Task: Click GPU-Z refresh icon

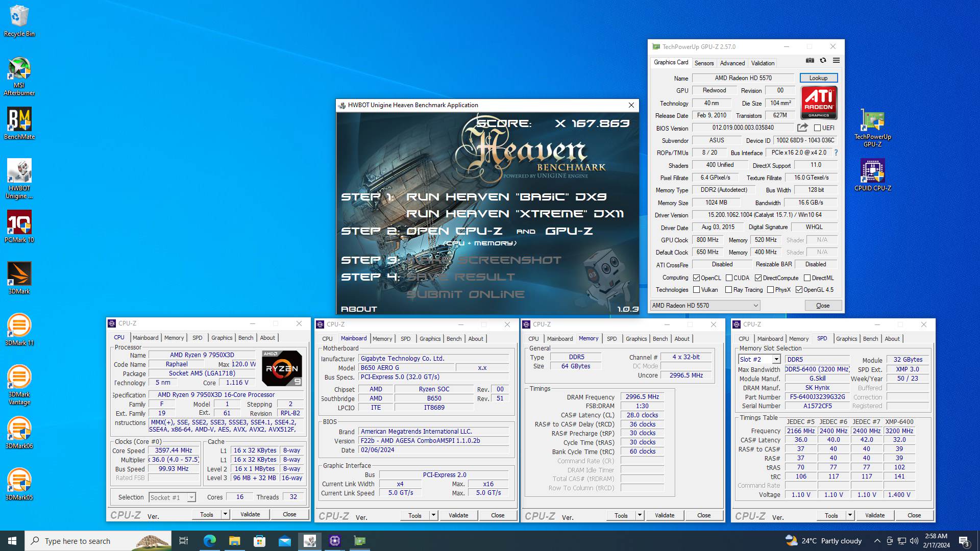Action: click(823, 60)
